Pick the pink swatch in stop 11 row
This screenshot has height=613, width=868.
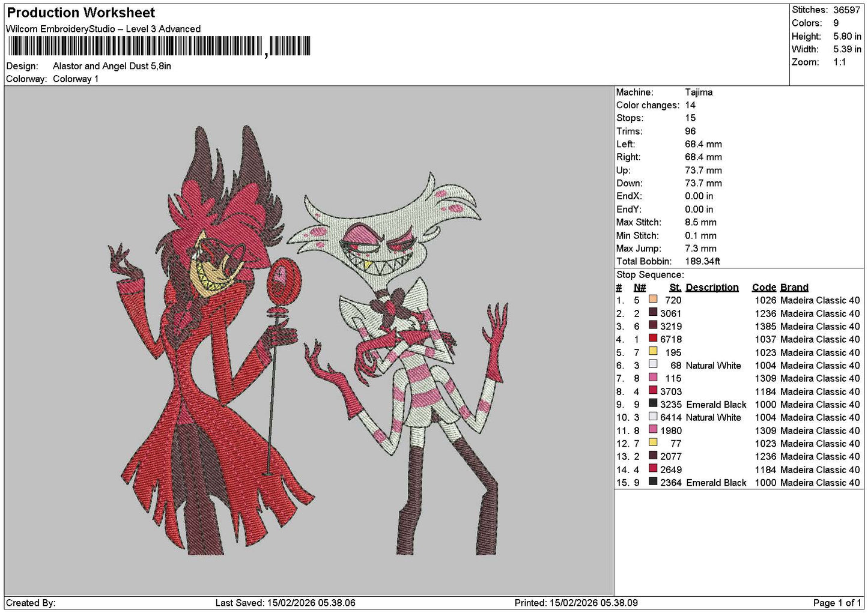(x=653, y=429)
